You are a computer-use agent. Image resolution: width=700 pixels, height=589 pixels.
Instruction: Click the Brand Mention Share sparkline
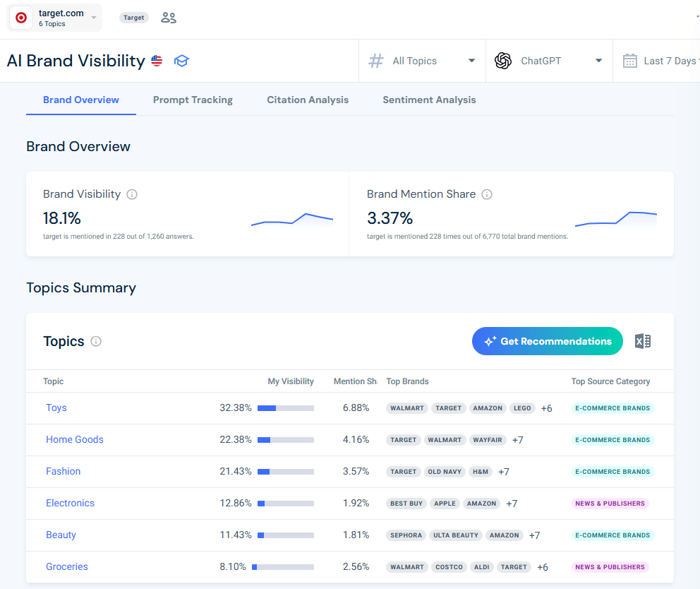pyautogui.click(x=616, y=219)
